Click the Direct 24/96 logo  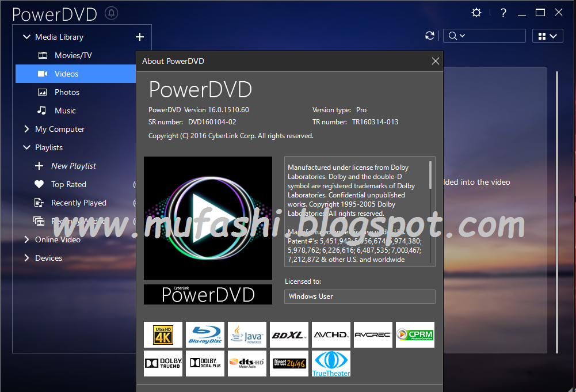[x=289, y=363]
